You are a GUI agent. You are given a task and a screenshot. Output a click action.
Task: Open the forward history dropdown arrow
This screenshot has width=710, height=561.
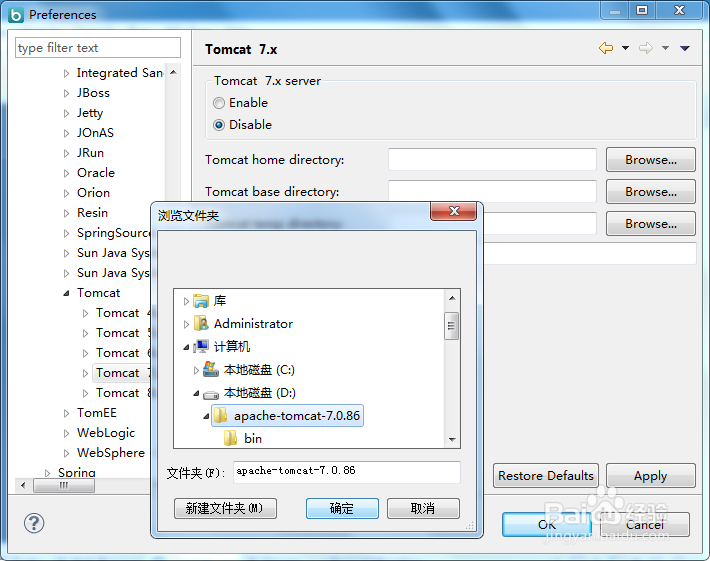(665, 48)
